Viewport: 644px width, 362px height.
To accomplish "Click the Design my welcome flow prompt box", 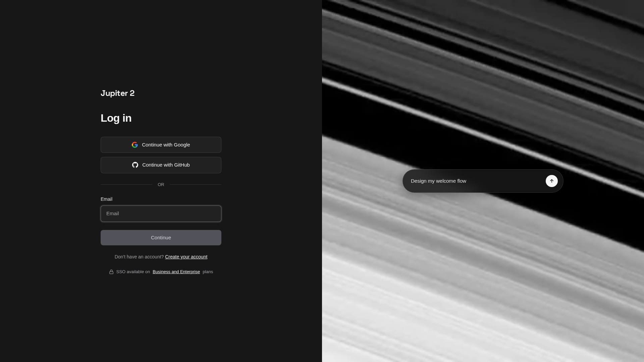I will tap(483, 181).
